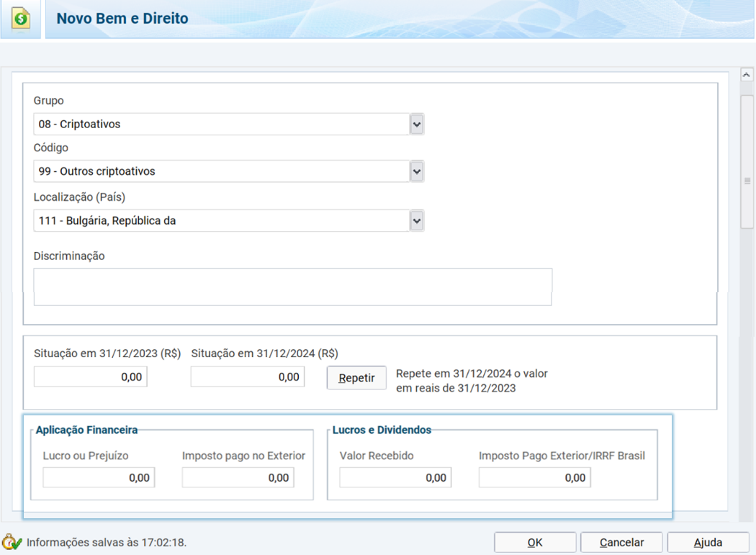Click the Novo Bem e Direito title
This screenshot has height=555, width=756.
(122, 19)
